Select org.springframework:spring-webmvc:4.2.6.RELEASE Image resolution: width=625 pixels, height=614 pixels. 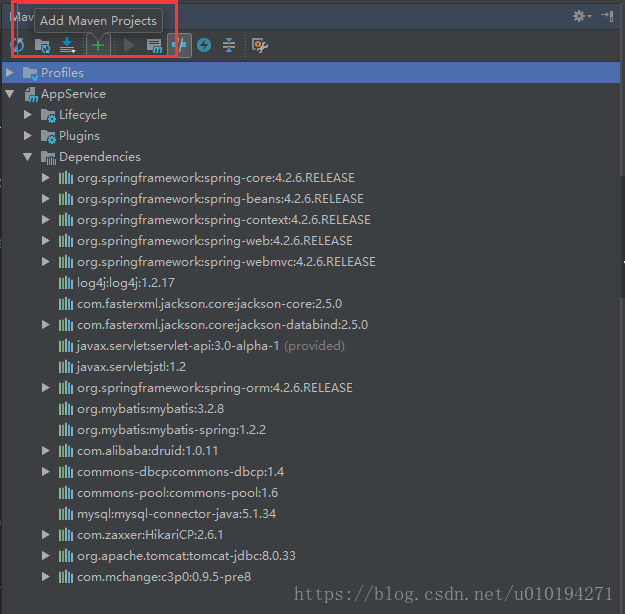pos(226,262)
